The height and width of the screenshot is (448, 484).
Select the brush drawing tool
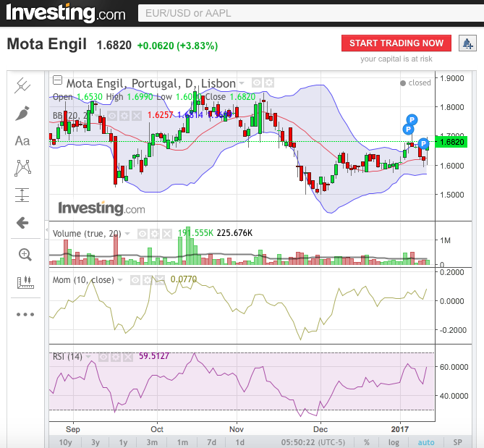tap(22, 114)
